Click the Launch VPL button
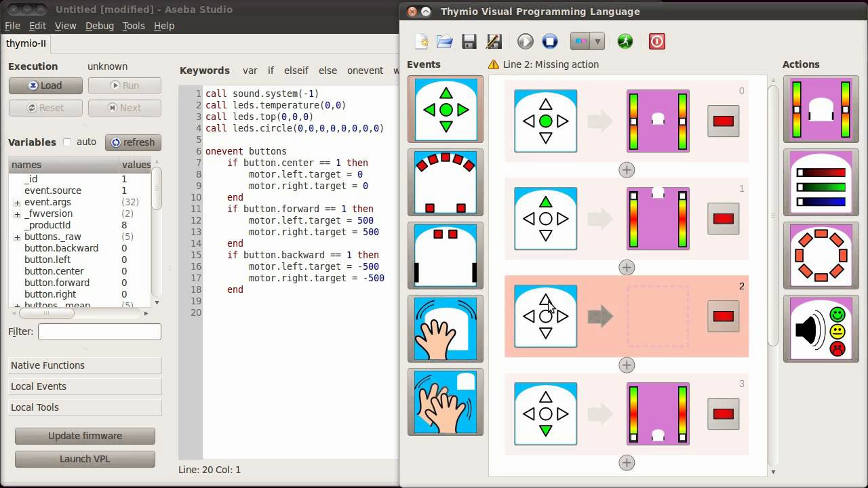Viewport: 868px width, 488px height. [85, 459]
